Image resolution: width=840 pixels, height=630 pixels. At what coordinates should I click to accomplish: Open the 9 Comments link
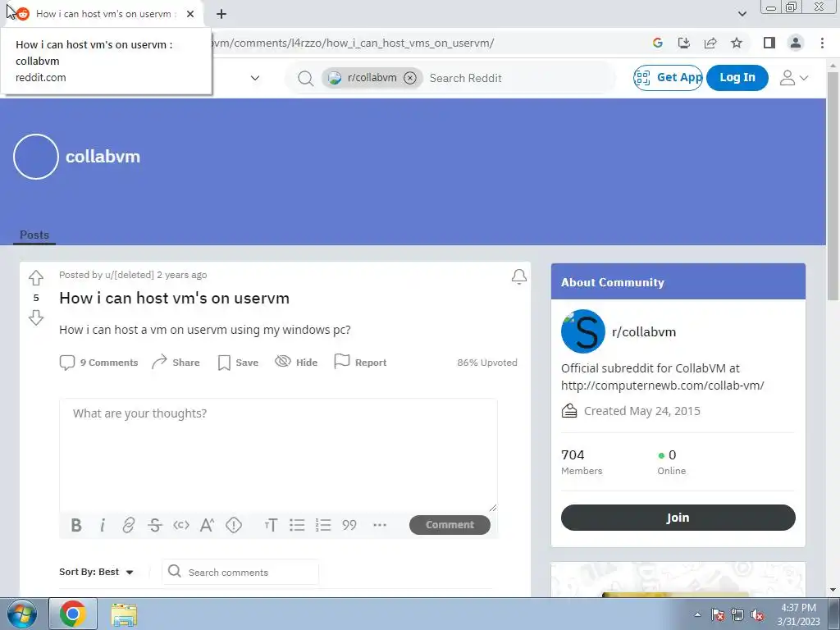click(98, 363)
